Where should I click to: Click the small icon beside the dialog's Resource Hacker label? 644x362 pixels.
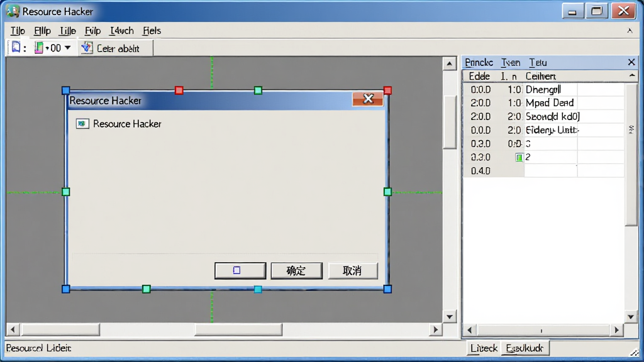click(82, 124)
